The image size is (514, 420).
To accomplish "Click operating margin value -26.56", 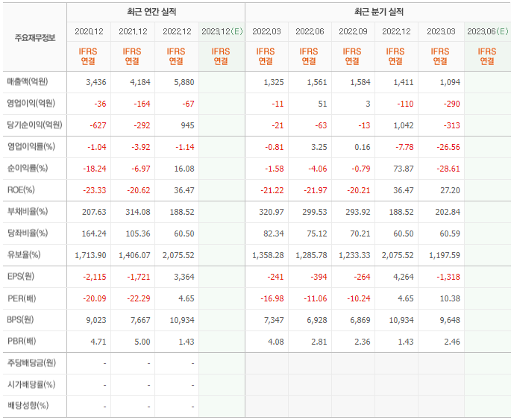I will coord(448,147).
